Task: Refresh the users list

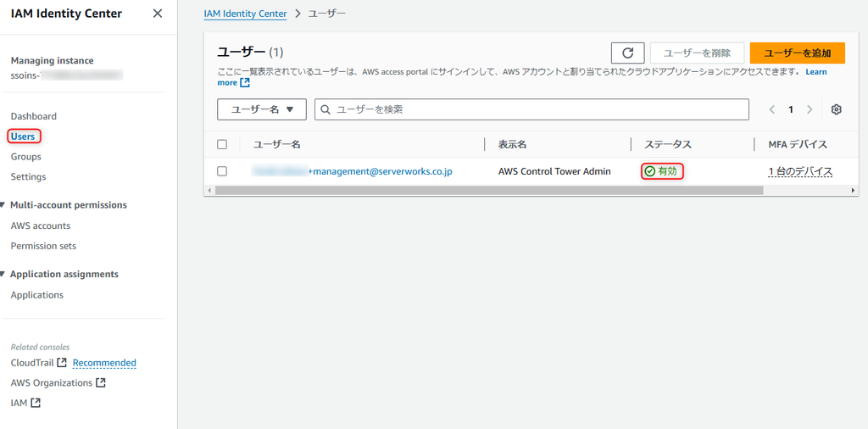Action: [x=628, y=53]
